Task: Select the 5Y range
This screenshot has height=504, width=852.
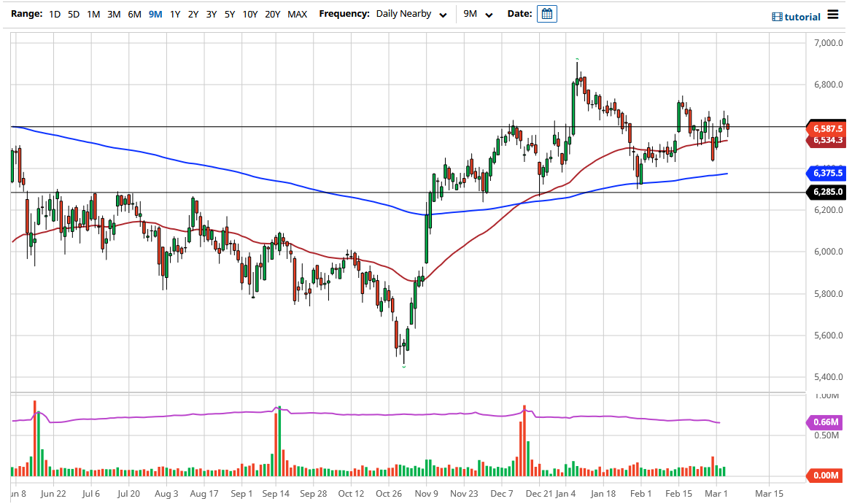Action: [x=231, y=13]
